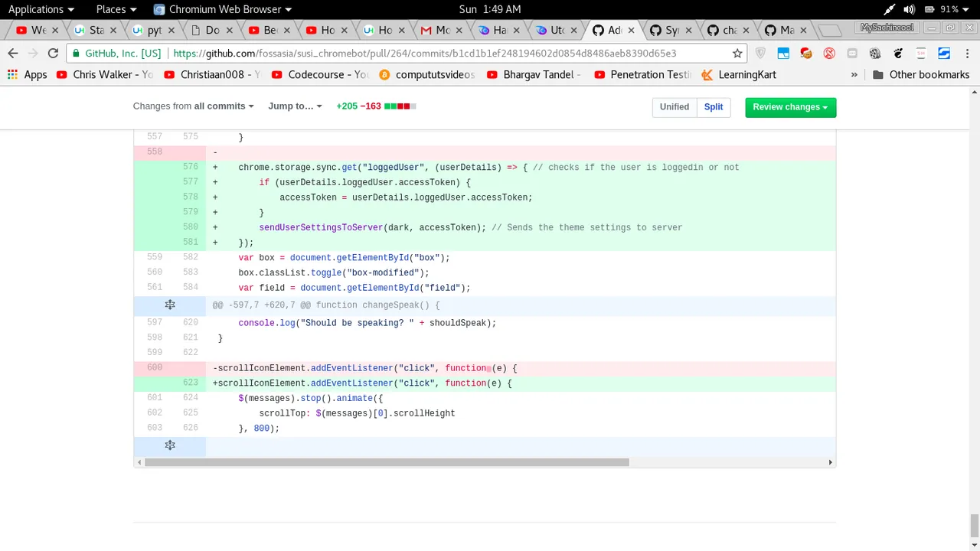Switch diff to Unified view
The width and height of the screenshot is (980, 551).
point(675,106)
